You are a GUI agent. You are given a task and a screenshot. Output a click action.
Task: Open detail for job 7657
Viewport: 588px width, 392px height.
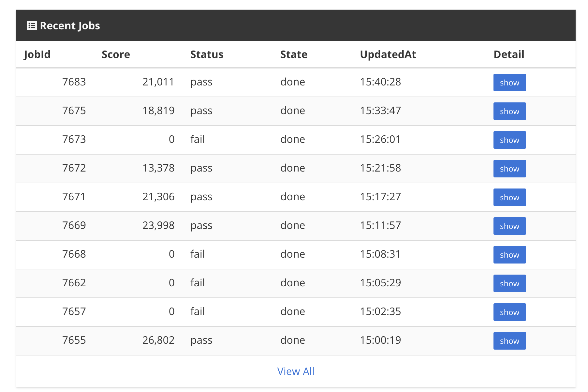point(509,312)
